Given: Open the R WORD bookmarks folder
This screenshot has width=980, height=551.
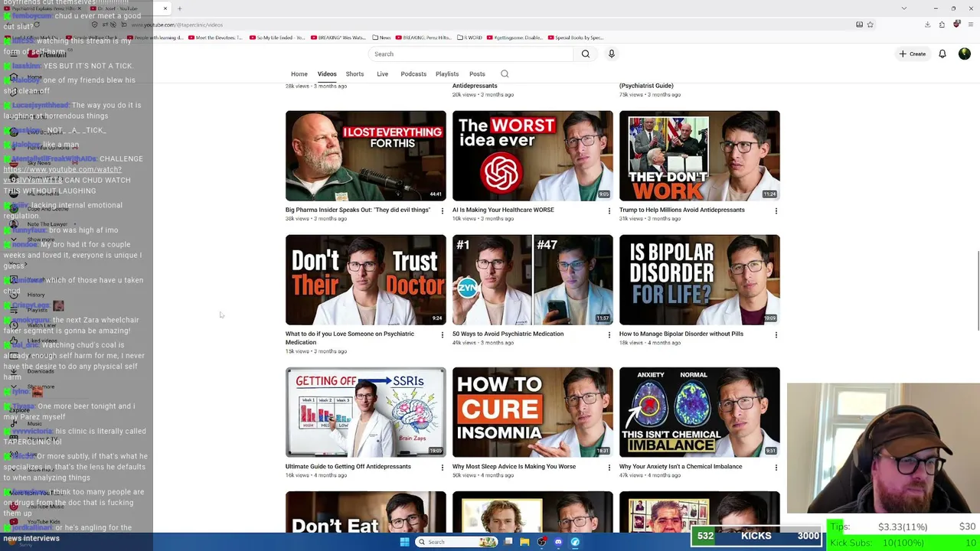Looking at the screenshot, I should pyautogui.click(x=471, y=37).
